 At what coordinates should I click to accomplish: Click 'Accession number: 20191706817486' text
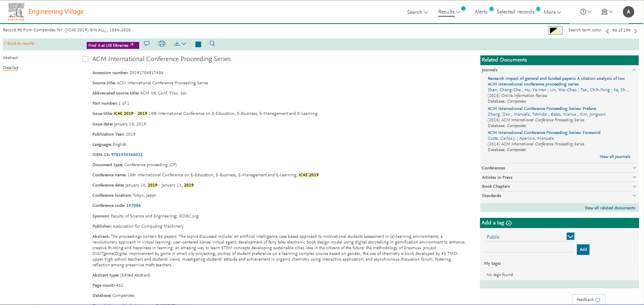tap(128, 73)
